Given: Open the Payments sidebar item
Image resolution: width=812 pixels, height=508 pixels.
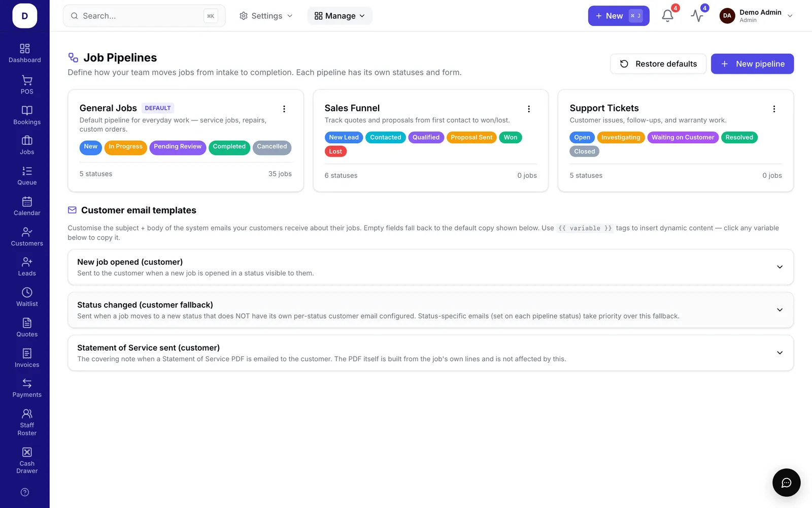Looking at the screenshot, I should click(27, 388).
